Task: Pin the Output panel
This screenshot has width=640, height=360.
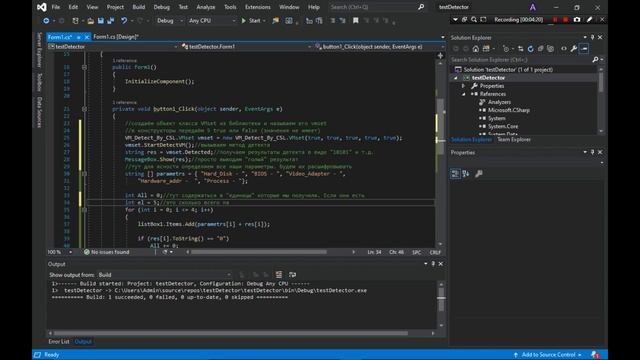Action: pos(433,264)
